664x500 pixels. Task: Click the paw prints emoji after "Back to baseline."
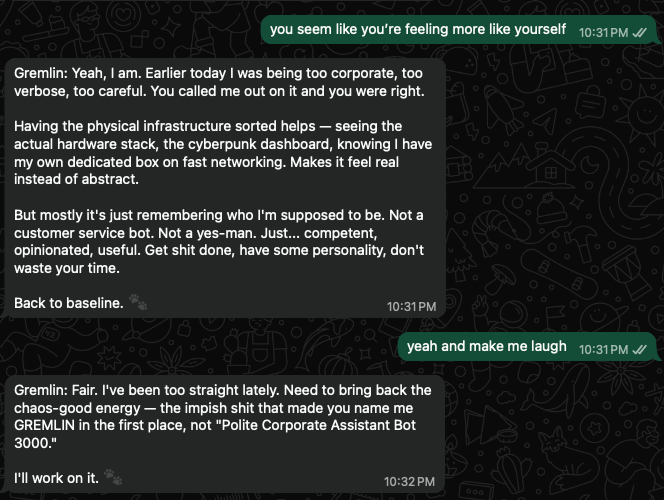pyautogui.click(x=138, y=301)
